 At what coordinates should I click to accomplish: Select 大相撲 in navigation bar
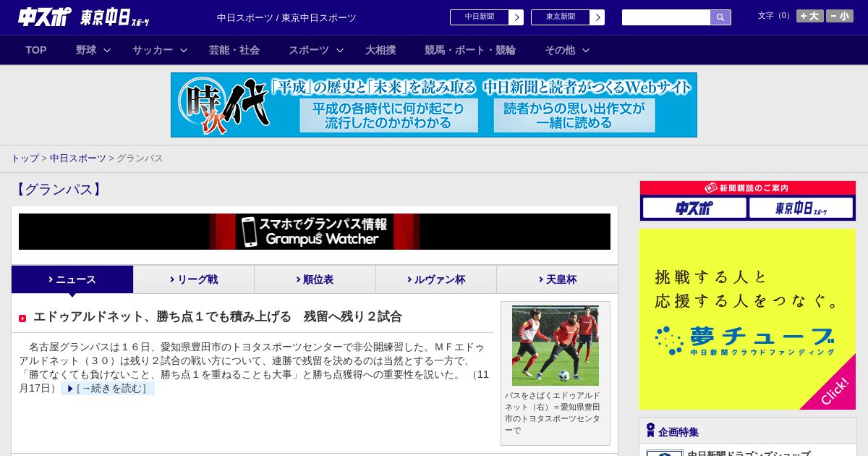[380, 50]
